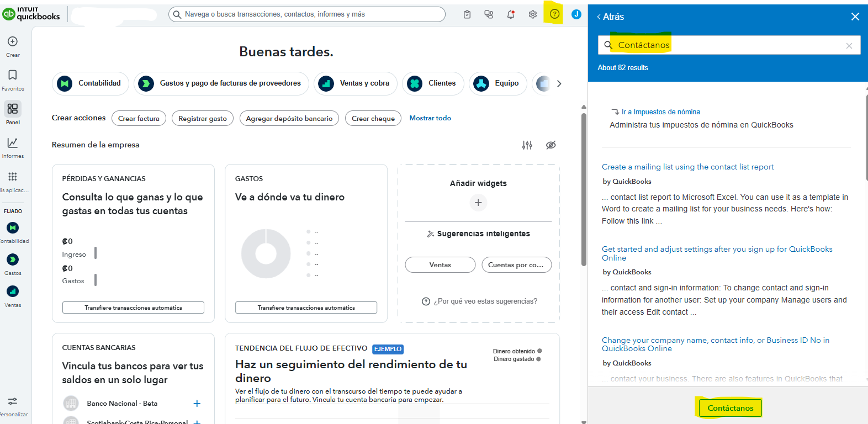The height and width of the screenshot is (424, 868).
Task: Toggle privacy eye icon for company summary
Action: 551,145
